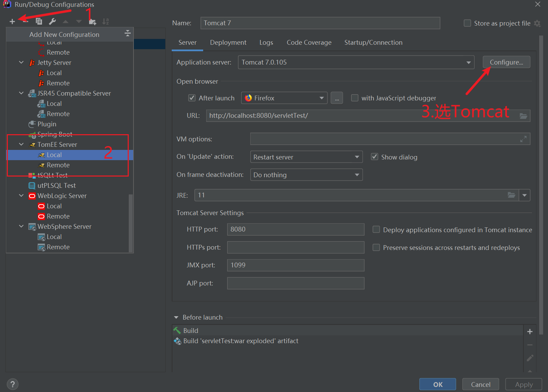Select Local under Jetty Server

click(54, 73)
